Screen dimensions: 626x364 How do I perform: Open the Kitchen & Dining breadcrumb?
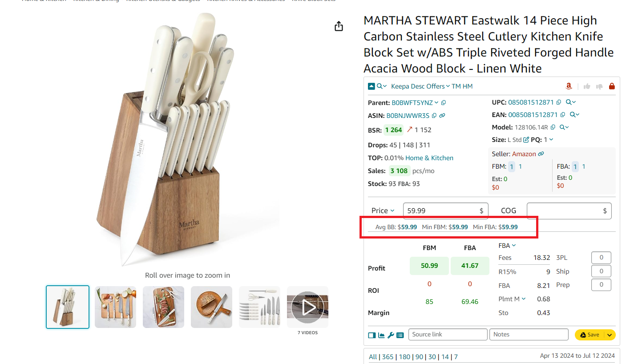[95, 1]
